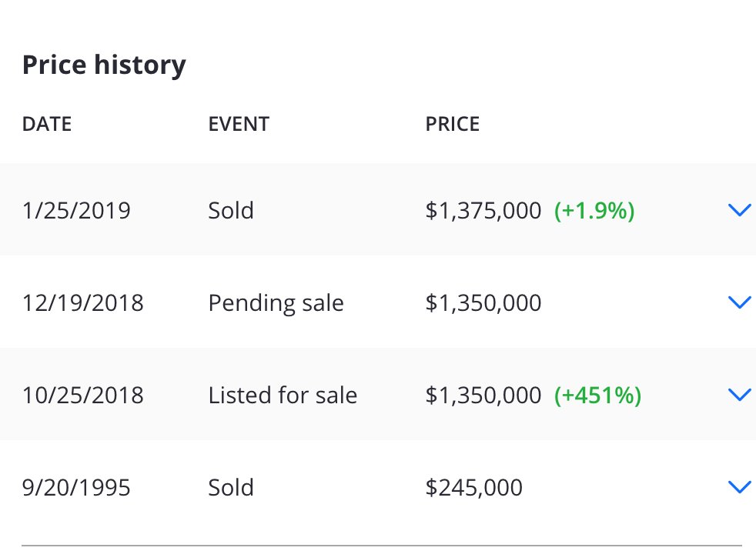Viewport: 756px width, 551px height.
Task: Click the $1,375,000 sold price
Action: [483, 210]
